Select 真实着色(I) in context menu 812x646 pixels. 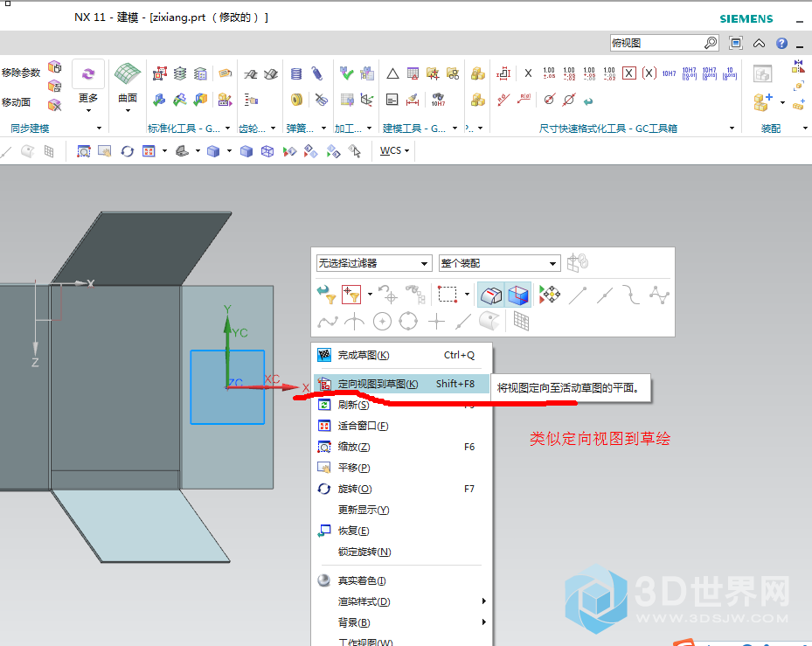(402, 580)
